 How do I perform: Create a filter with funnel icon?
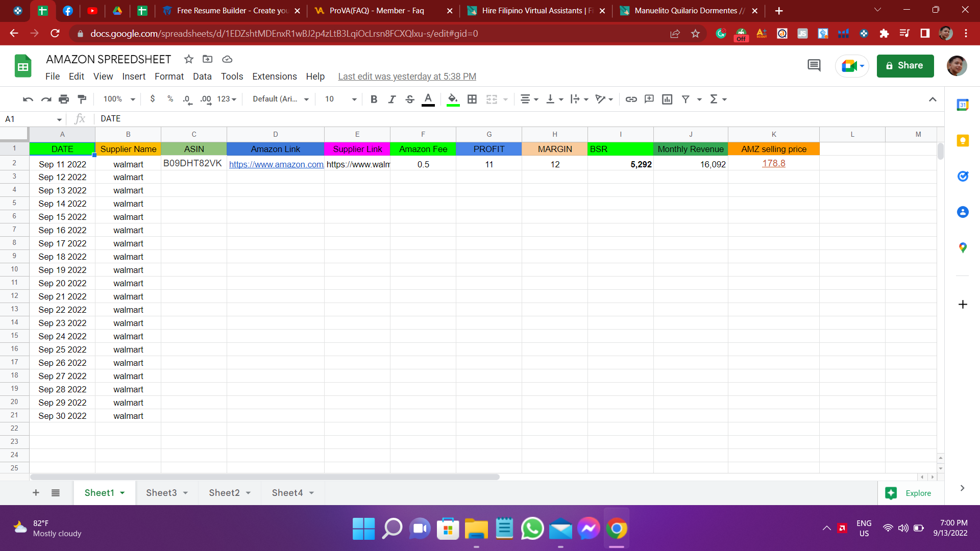(685, 99)
